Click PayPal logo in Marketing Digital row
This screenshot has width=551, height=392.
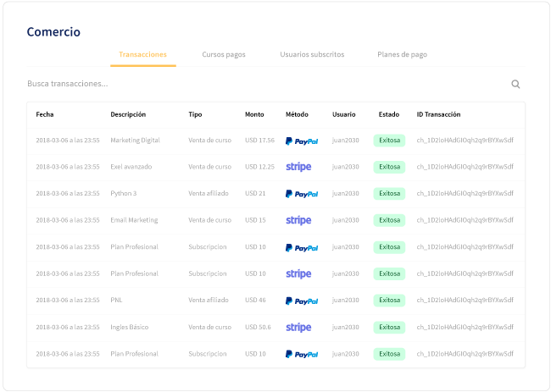(x=302, y=141)
